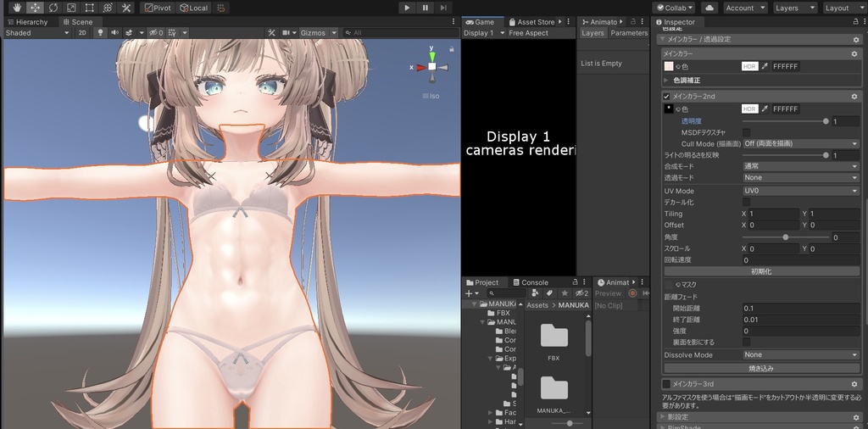Open the Layout dropdown
Image resolution: width=868 pixels, height=429 pixels.
pos(843,8)
